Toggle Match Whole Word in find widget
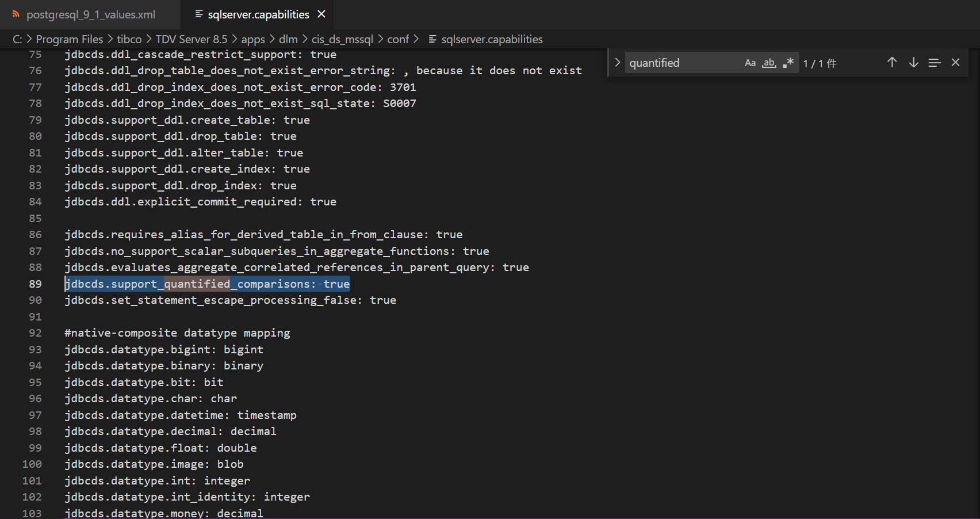Image resolution: width=980 pixels, height=519 pixels. [769, 63]
